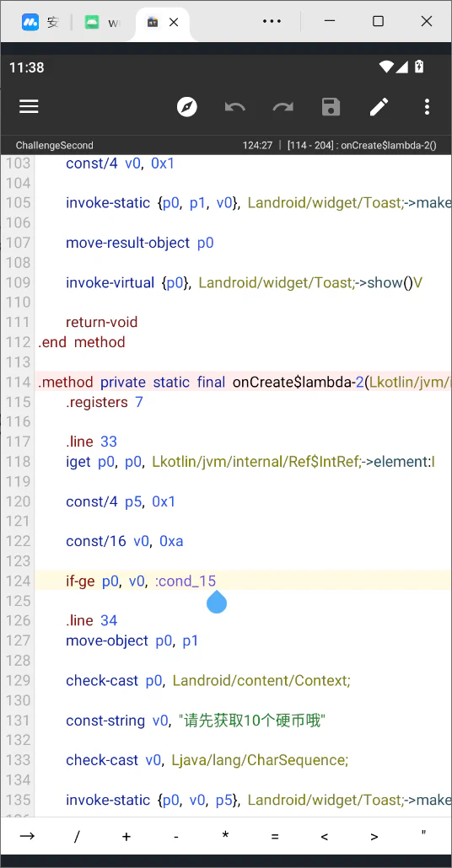
Task: Click check-cast Landroid/content/Context line
Action: point(207,680)
